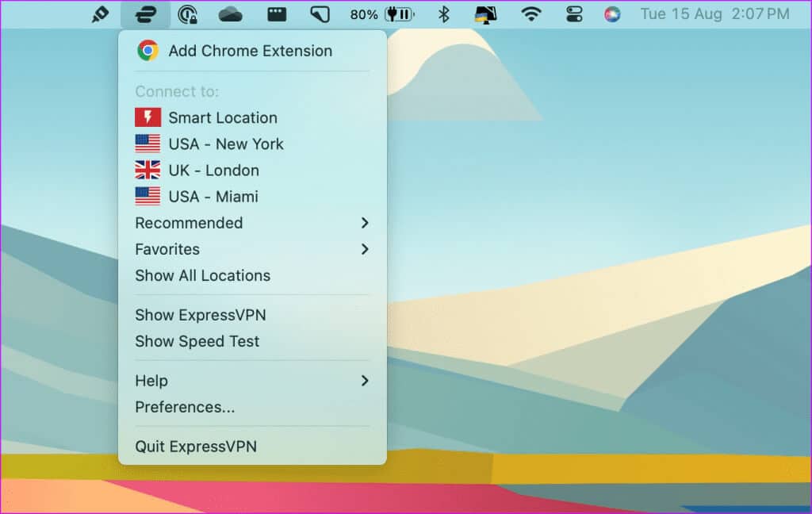812x514 pixels.
Task: Connect to USA - New York
Action: click(225, 144)
